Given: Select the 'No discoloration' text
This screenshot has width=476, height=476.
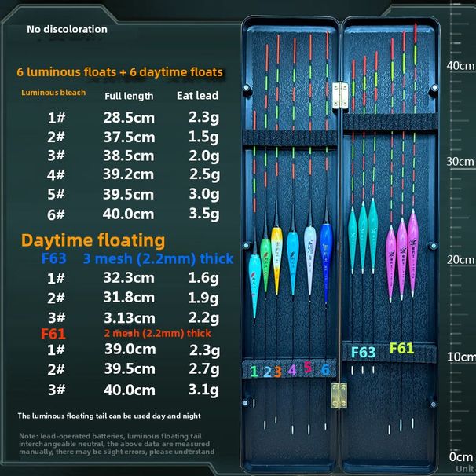Looking at the screenshot, I should pyautogui.click(x=67, y=29).
